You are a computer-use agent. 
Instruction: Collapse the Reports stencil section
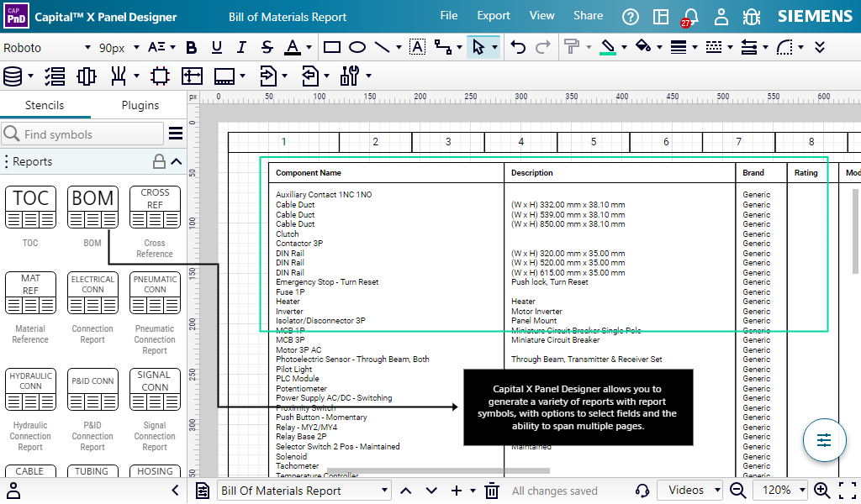click(177, 161)
